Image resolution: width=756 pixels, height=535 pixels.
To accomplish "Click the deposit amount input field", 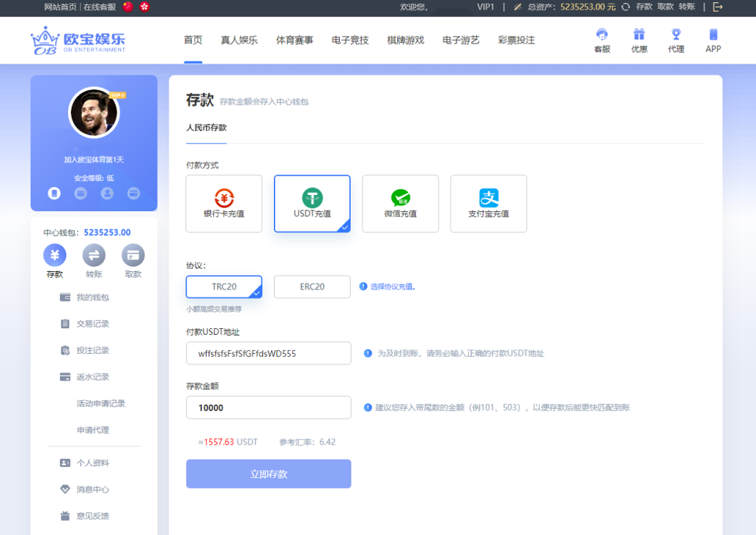I will tap(268, 407).
